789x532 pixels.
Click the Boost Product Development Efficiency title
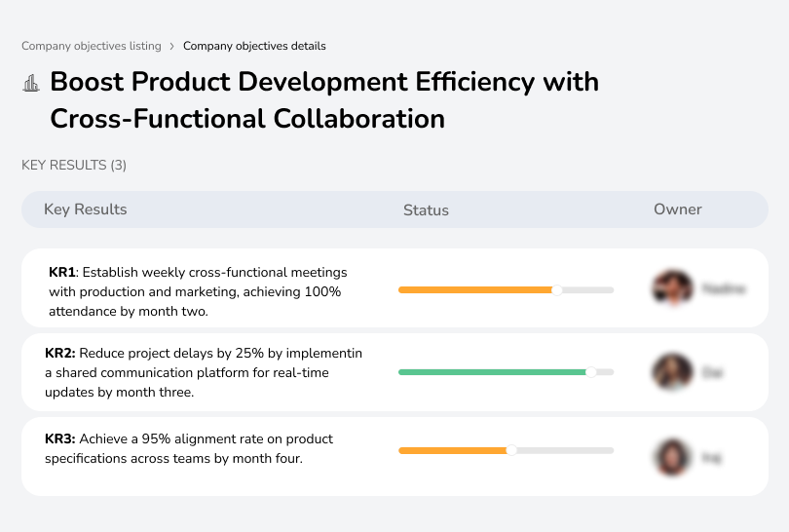tap(324, 99)
